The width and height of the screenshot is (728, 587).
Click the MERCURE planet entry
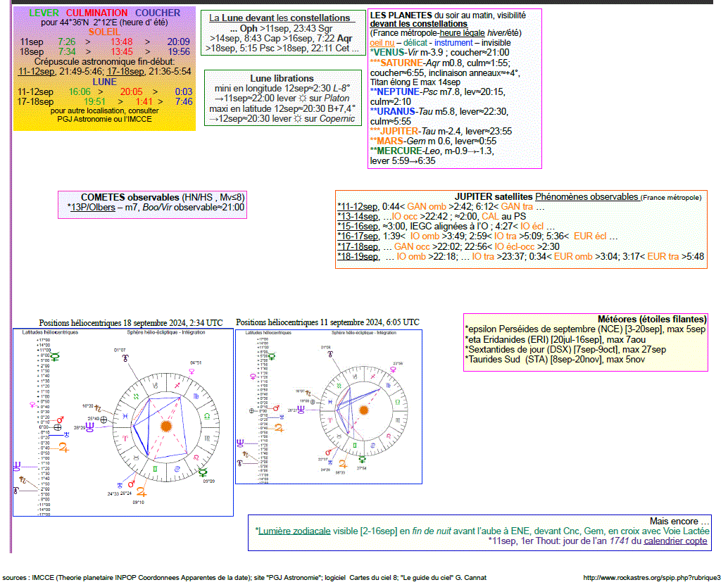tap(432, 151)
